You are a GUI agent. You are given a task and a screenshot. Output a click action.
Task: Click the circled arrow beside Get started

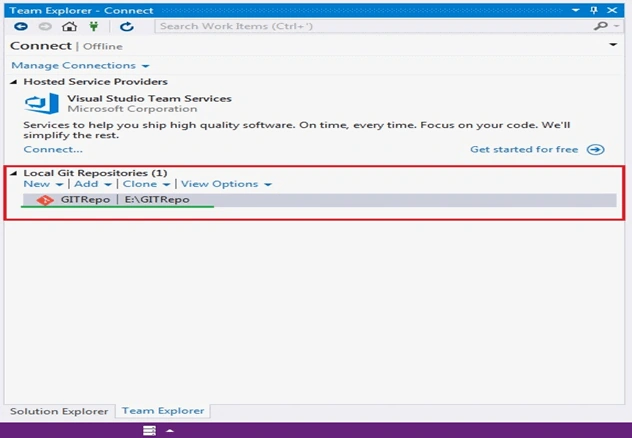595,149
